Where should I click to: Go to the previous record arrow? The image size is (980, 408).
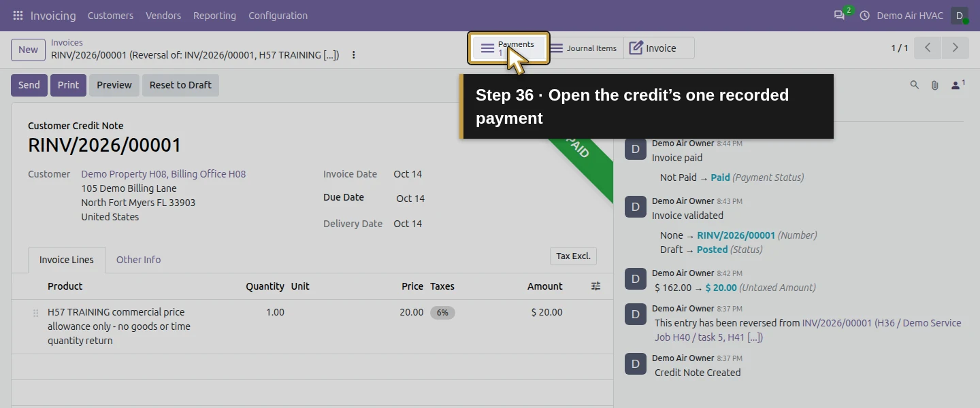(928, 48)
